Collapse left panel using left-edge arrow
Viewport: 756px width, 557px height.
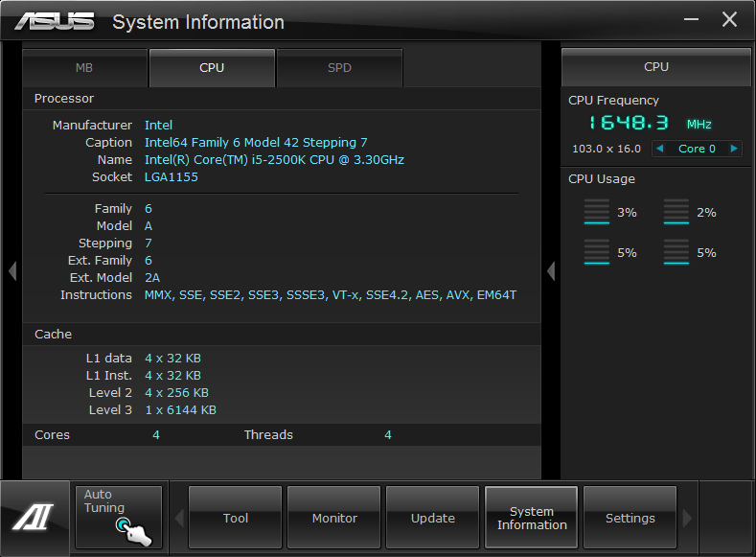coord(12,272)
